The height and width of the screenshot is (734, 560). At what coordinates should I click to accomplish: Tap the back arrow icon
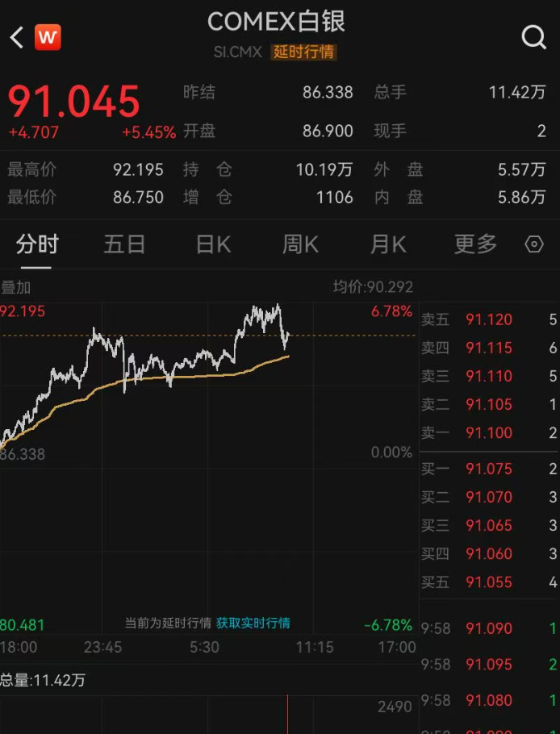point(17,37)
